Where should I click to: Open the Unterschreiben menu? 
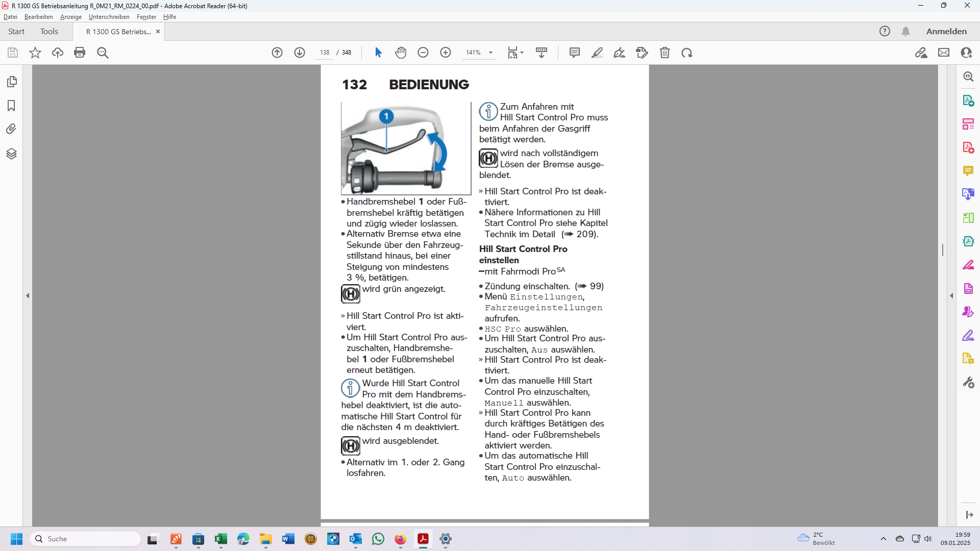point(109,17)
